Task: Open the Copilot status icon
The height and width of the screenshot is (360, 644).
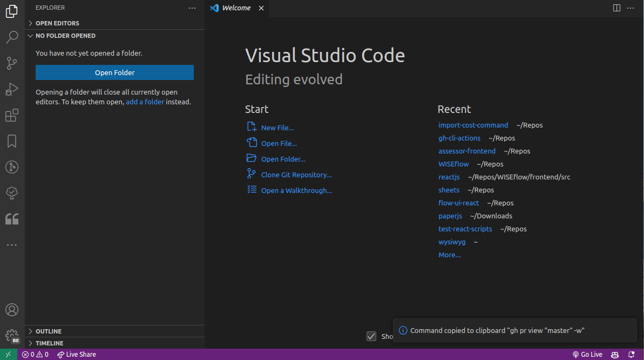Action: click(615, 354)
